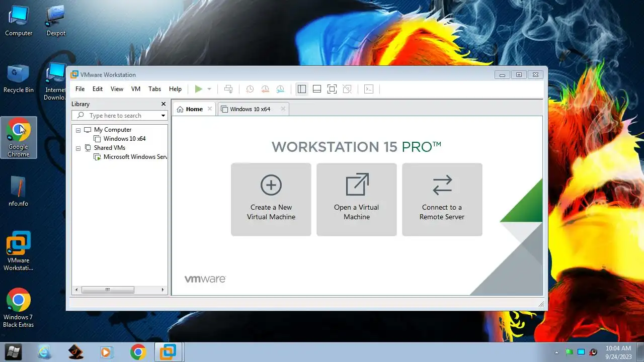Viewport: 644px width, 362px height.
Task: Click the taskbar clock showing 10:04 AM
Action: (618, 352)
